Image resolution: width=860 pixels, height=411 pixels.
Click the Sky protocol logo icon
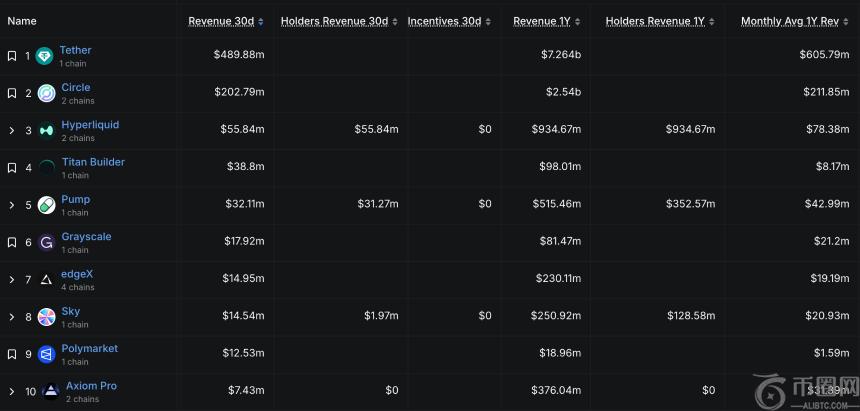46,317
